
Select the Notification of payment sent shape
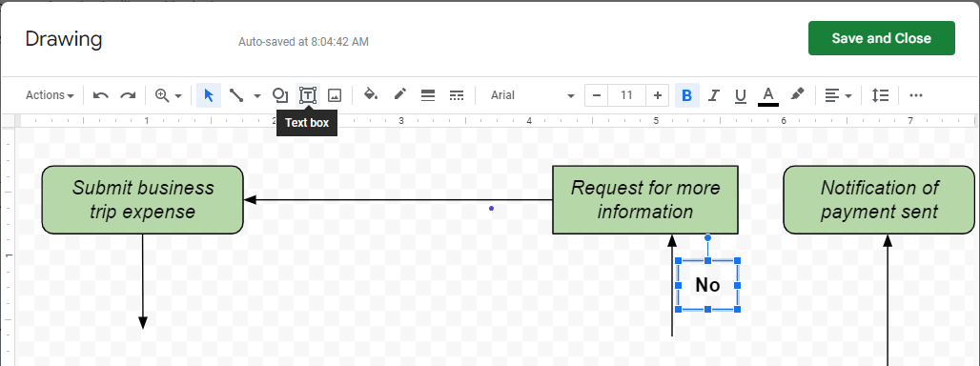click(879, 200)
